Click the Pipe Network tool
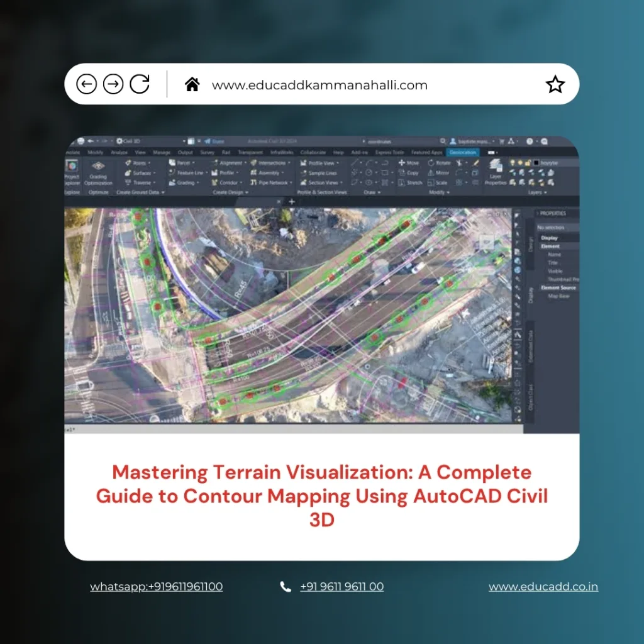 pos(272,182)
